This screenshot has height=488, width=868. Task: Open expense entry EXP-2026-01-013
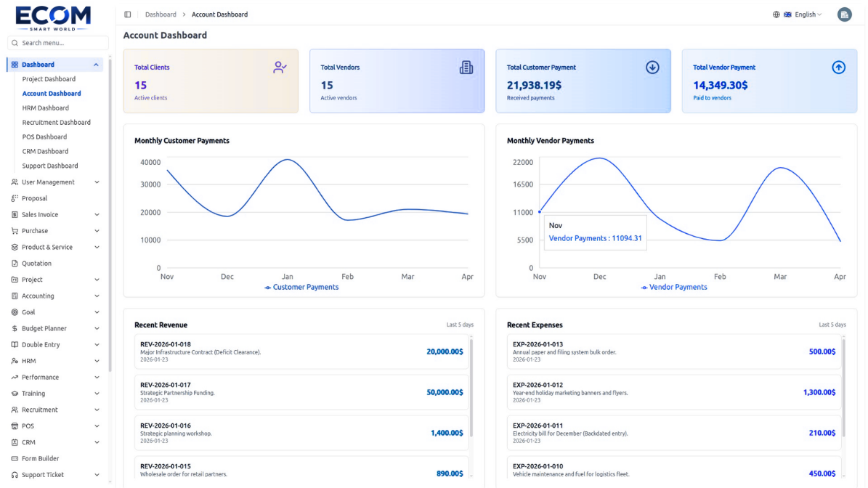pyautogui.click(x=673, y=351)
